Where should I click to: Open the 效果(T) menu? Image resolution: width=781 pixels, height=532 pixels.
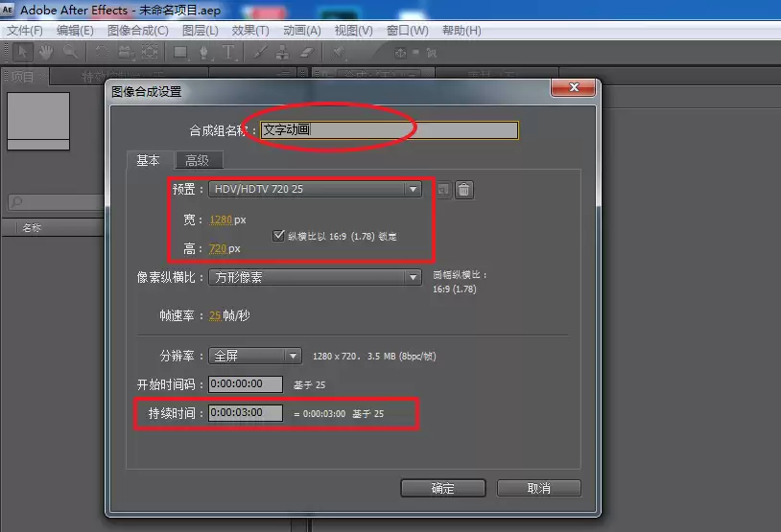coord(250,31)
